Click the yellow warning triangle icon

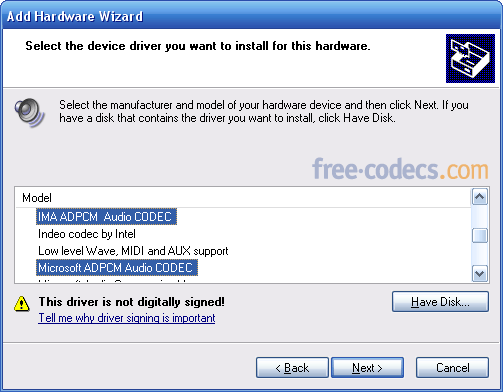[22, 303]
